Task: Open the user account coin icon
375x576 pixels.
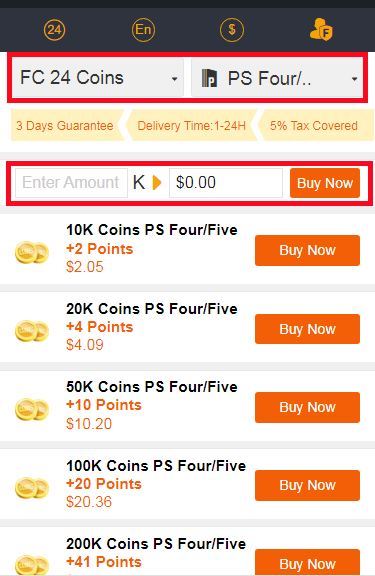Action: click(321, 29)
